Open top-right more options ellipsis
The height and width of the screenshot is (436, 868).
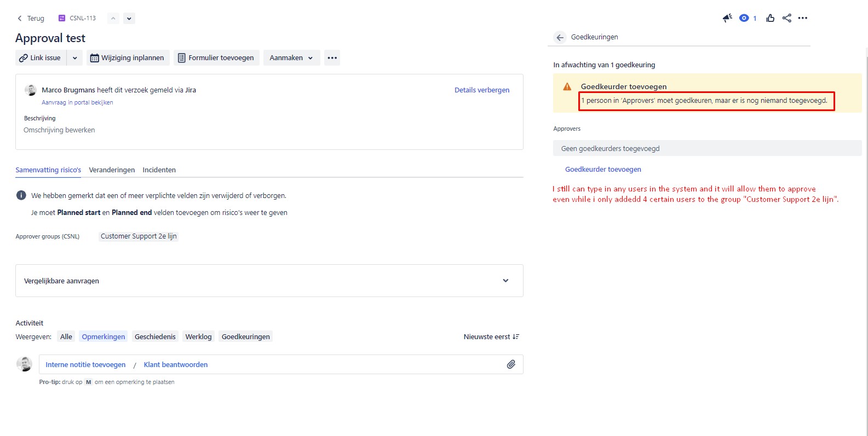803,18
